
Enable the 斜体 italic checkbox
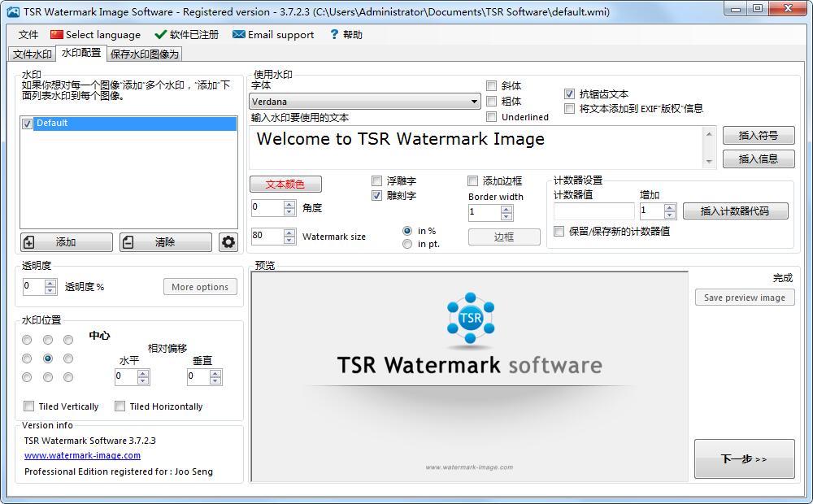tap(492, 86)
